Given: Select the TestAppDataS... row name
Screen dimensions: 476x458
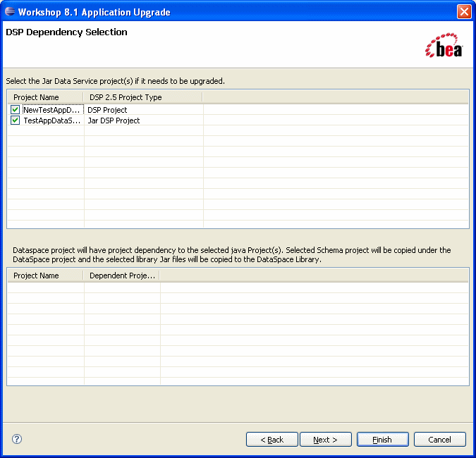Looking at the screenshot, I should [52, 120].
